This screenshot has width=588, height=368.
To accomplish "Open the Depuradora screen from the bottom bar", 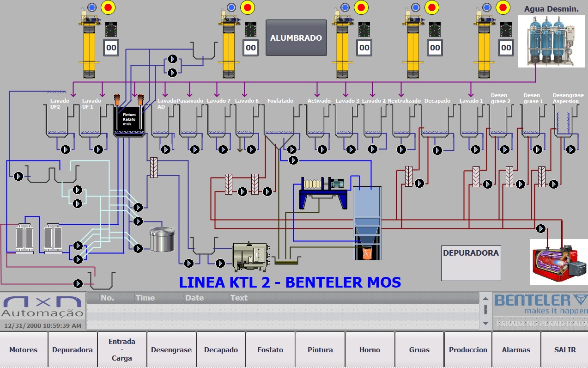I will 73,350.
